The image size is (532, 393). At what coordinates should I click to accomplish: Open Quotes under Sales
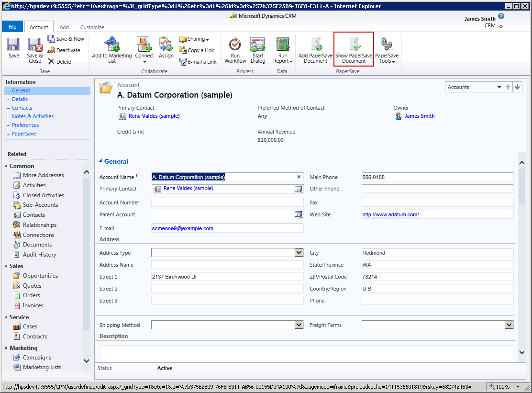(27, 286)
